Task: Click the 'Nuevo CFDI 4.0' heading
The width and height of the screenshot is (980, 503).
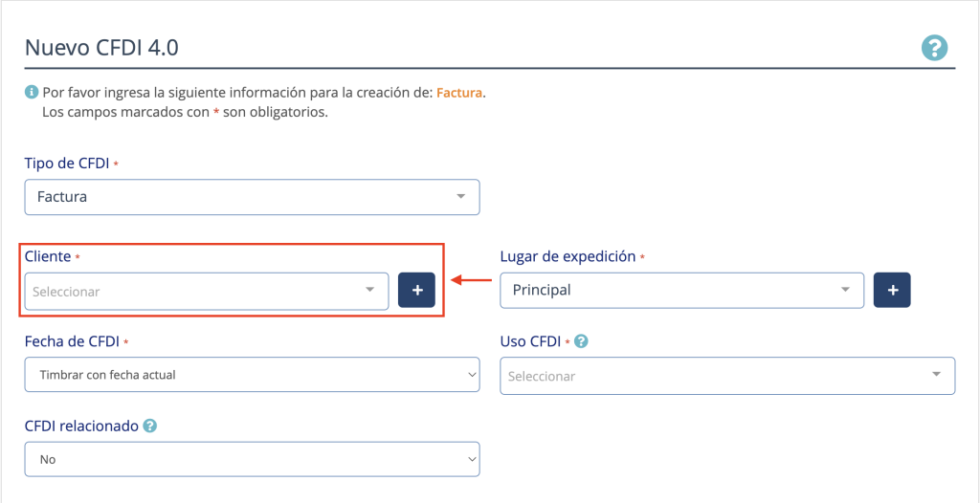Action: pyautogui.click(x=101, y=48)
